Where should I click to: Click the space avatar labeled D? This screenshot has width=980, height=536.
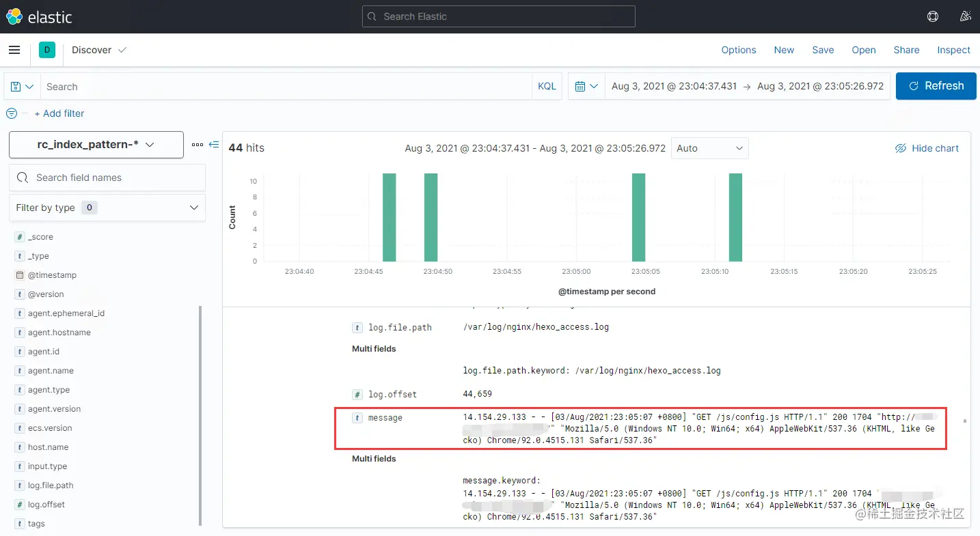pyautogui.click(x=47, y=50)
